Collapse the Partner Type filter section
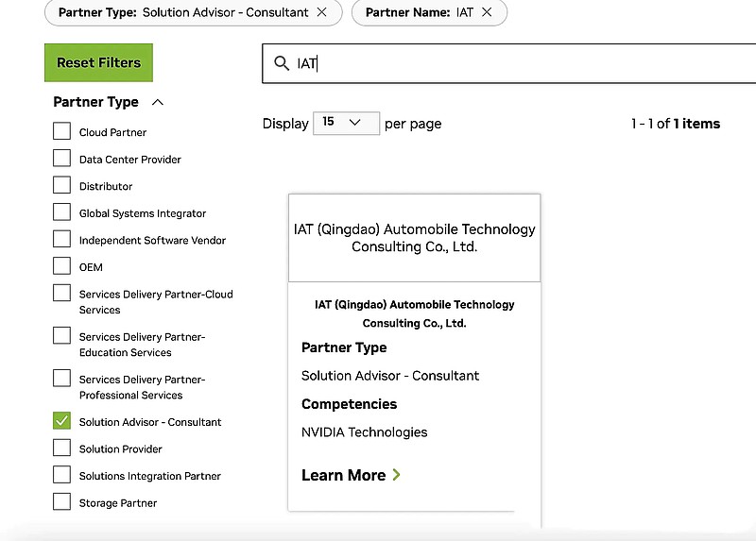The height and width of the screenshot is (541, 756). [x=158, y=102]
